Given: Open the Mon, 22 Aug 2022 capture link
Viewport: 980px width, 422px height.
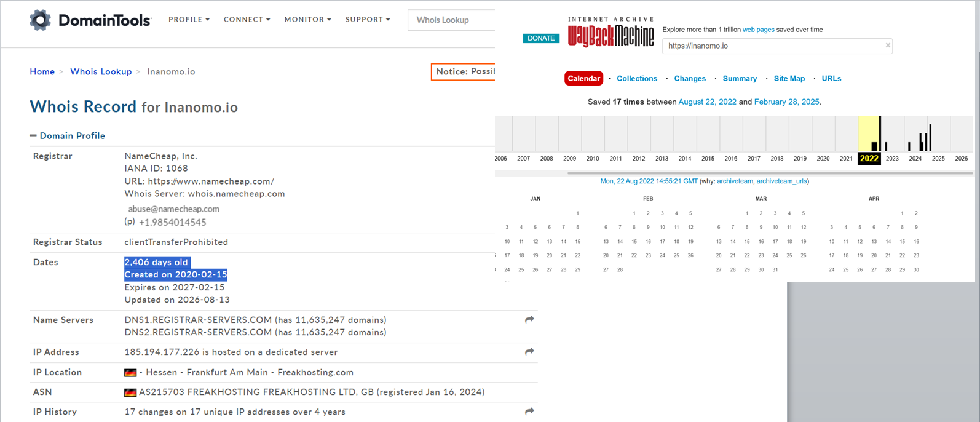Looking at the screenshot, I should [x=649, y=181].
